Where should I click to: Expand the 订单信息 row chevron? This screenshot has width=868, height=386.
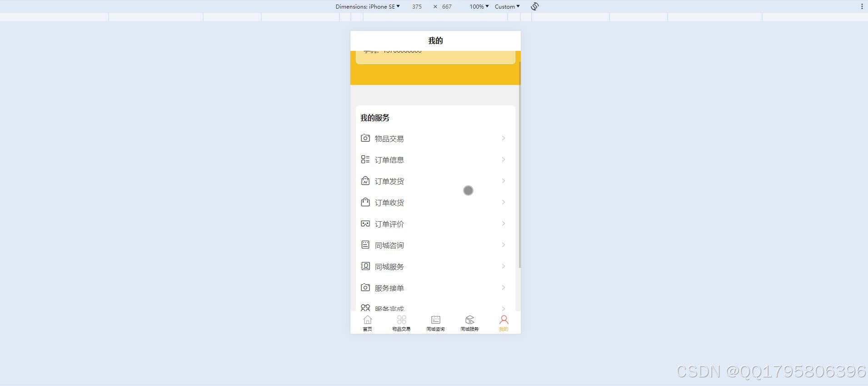click(504, 159)
